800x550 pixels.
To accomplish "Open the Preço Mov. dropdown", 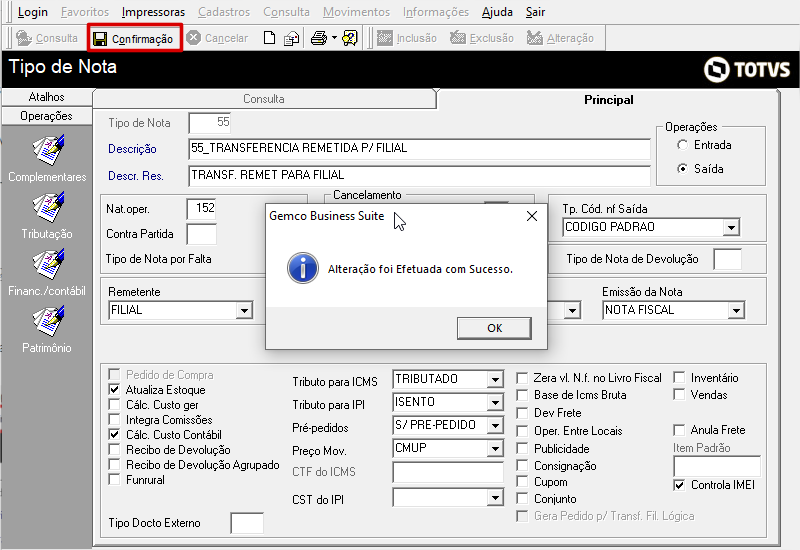I will click(495, 448).
